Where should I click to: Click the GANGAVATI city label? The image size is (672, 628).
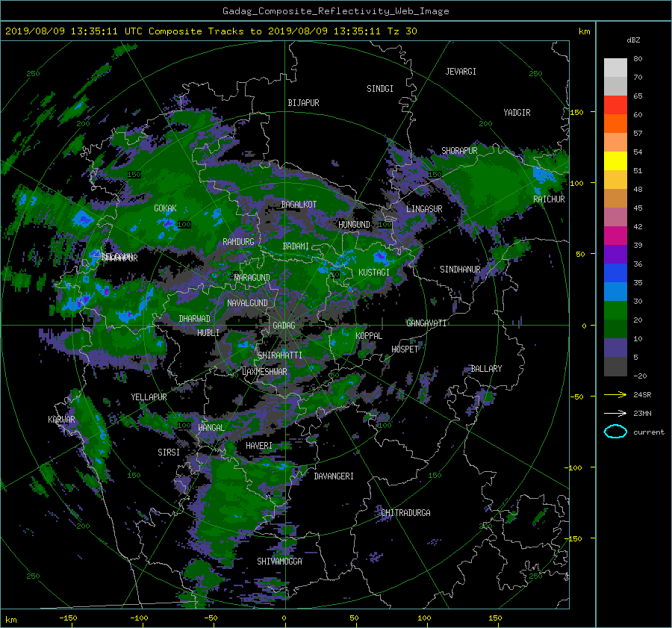click(x=426, y=323)
